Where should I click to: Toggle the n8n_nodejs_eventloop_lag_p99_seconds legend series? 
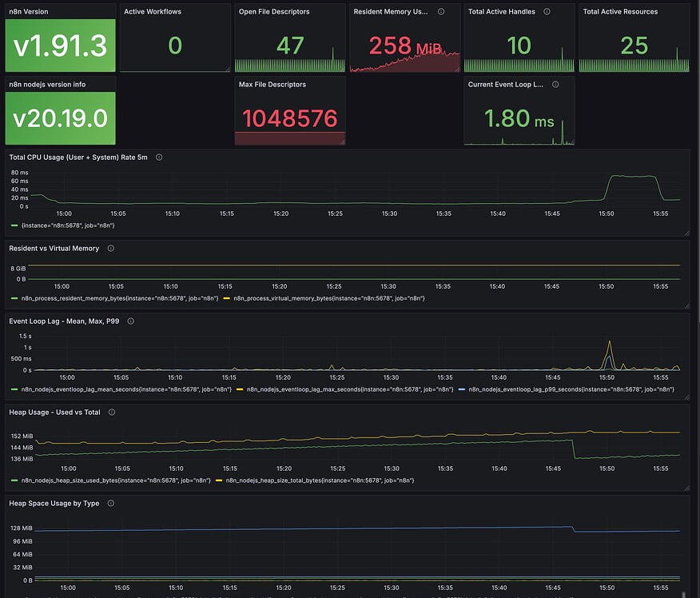tap(572, 389)
